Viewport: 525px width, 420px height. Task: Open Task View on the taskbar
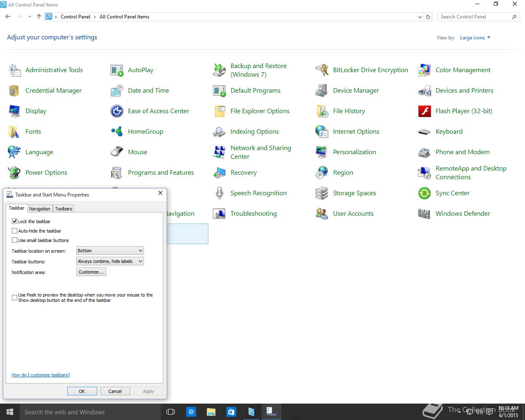(171, 412)
